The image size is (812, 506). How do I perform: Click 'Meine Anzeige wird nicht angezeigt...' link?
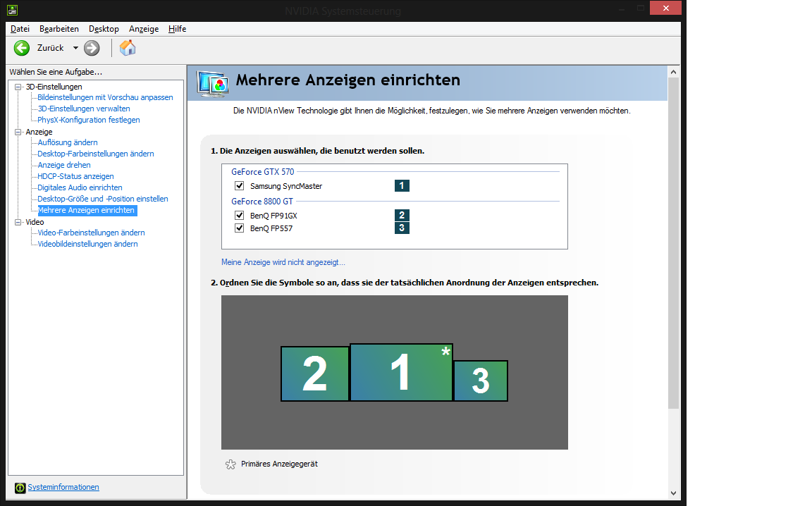click(283, 262)
